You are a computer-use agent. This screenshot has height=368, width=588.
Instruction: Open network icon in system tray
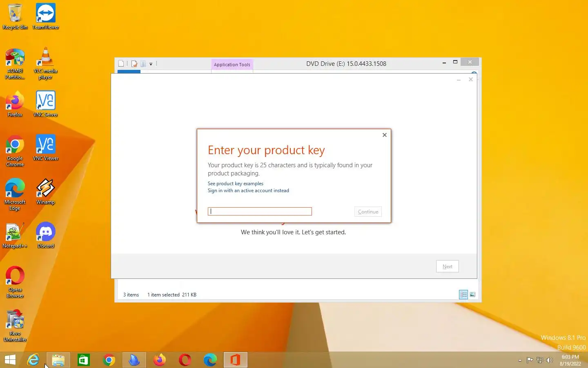[x=539, y=360]
